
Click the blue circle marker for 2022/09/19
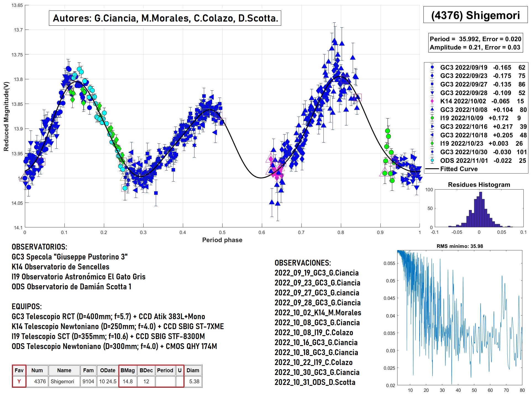click(432, 67)
